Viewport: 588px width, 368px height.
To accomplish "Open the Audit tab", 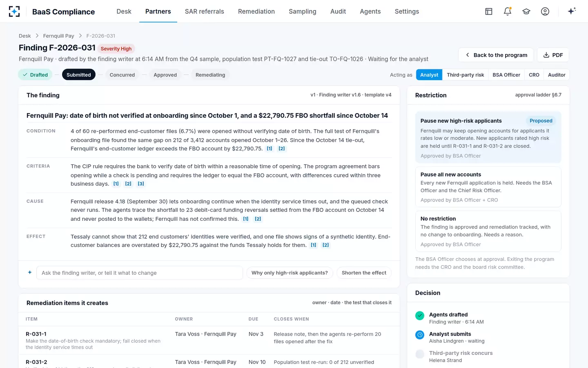I will pyautogui.click(x=338, y=11).
